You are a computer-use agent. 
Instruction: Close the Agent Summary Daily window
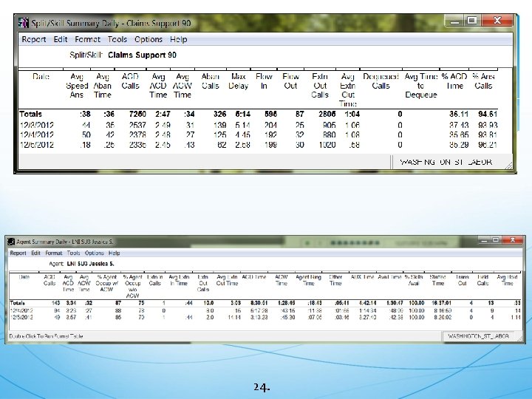point(513,240)
